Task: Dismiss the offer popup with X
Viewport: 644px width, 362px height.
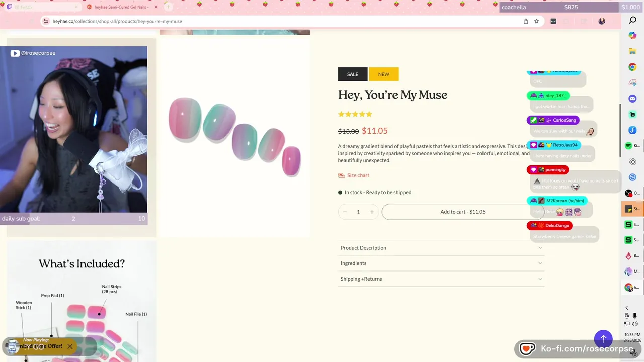Action: click(x=70, y=346)
